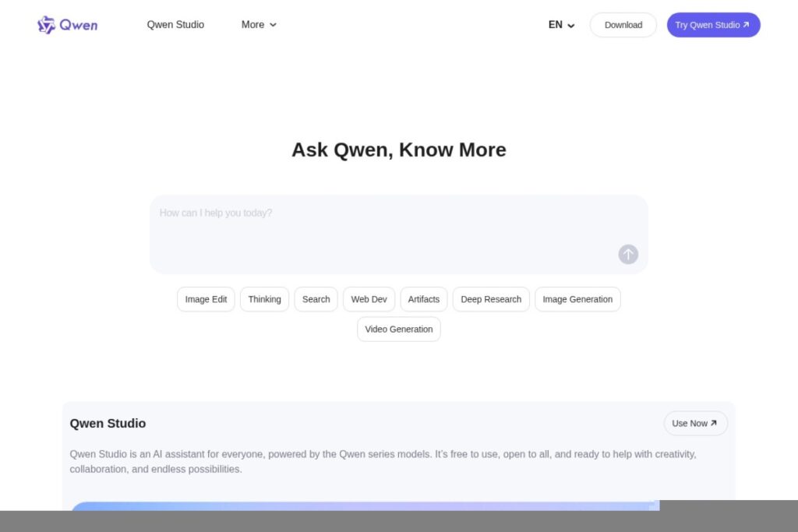
Task: Open the EN language selector
Action: point(561,25)
